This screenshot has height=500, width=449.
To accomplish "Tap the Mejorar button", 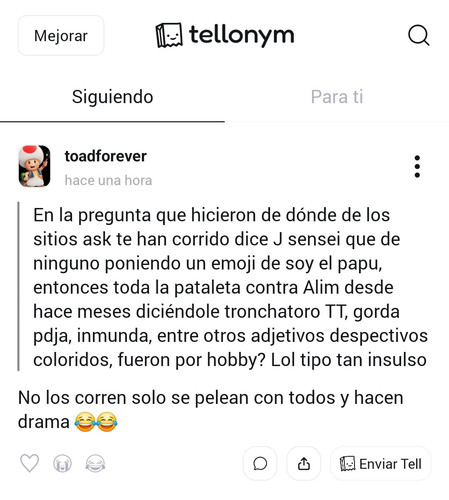I will click(x=61, y=35).
